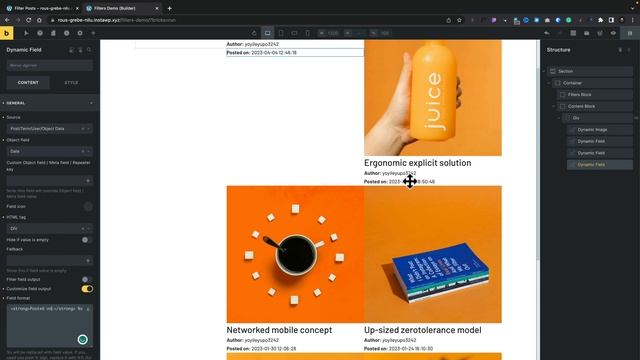Click search icon in Dynamic Field panel header
The height and width of the screenshot is (360, 640).
click(89, 50)
